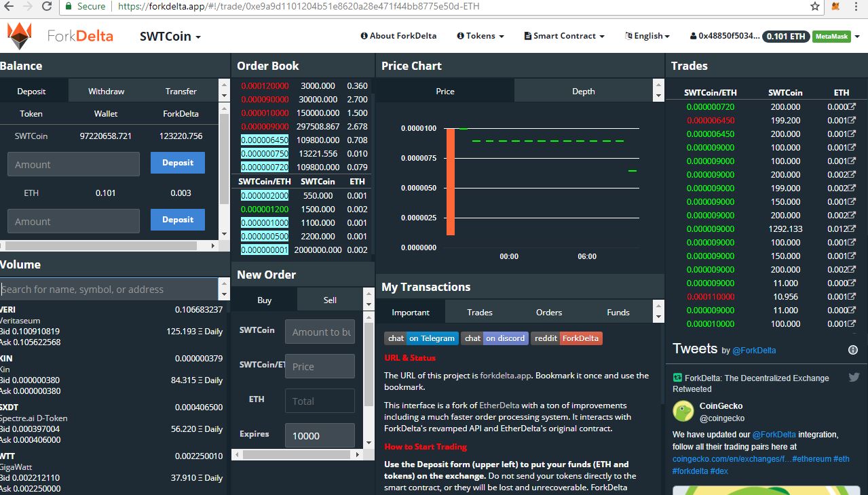Image resolution: width=868 pixels, height=495 pixels.
Task: Open SXDT Spectre.ai D-Token in Volume list
Action: pos(111,423)
